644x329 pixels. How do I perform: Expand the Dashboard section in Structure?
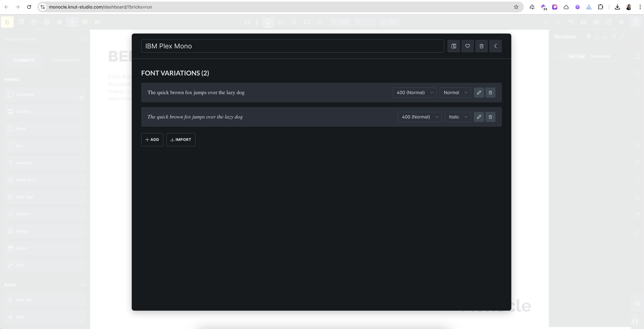click(x=554, y=56)
